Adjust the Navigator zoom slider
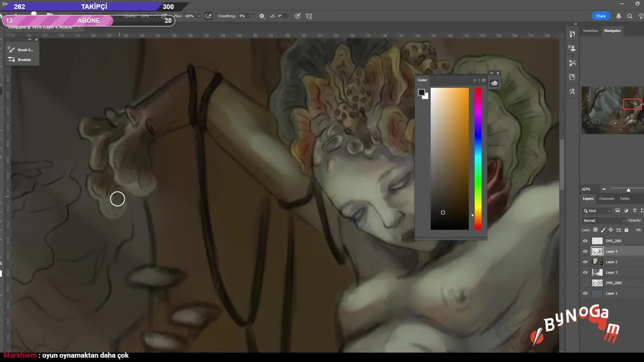Image resolution: width=644 pixels, height=362 pixels. pyautogui.click(x=628, y=189)
